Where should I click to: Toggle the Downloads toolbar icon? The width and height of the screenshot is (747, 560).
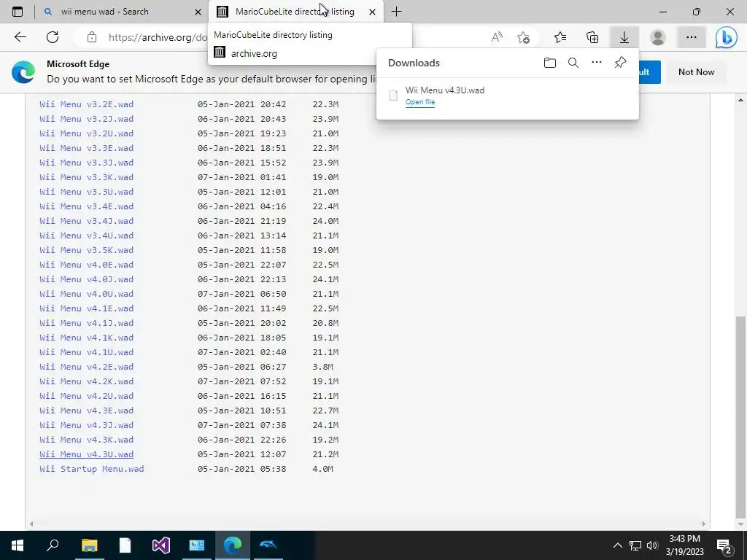tap(624, 37)
